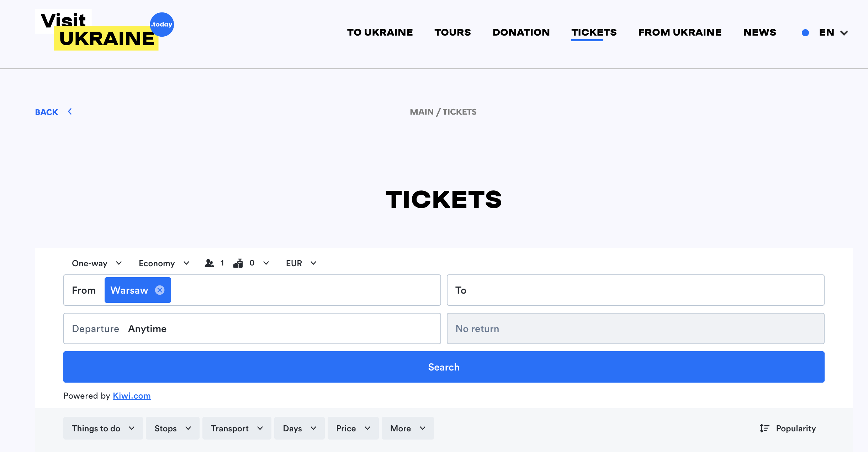Follow the Kiwi.com link

click(132, 396)
